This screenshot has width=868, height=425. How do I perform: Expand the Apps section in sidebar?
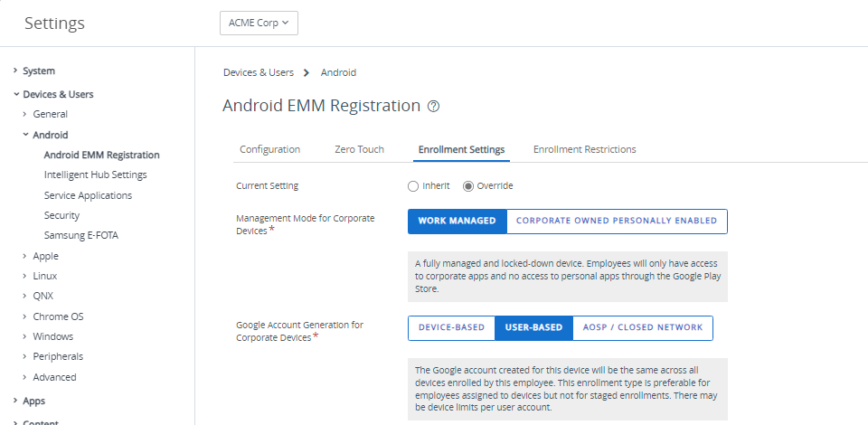33,401
